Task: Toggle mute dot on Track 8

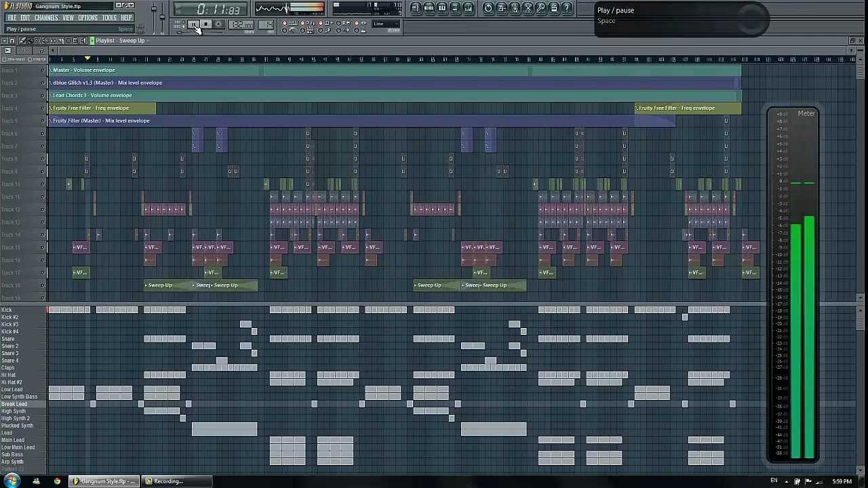Action: pos(42,159)
